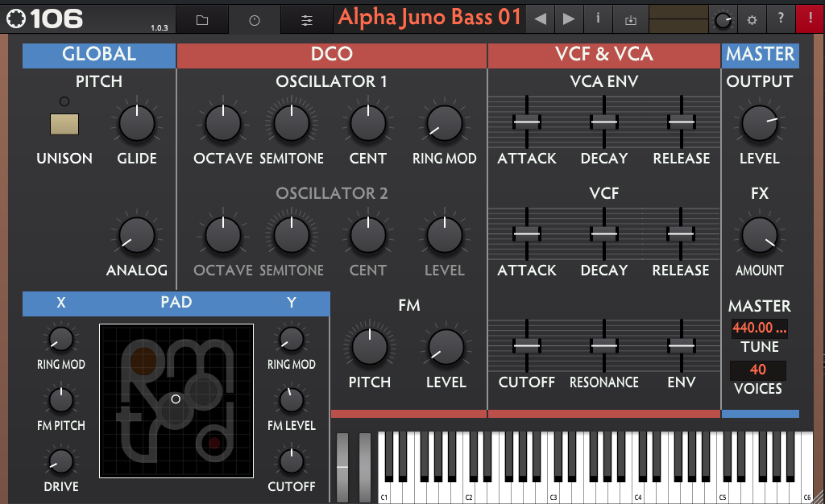Click VCF DECAY slider
Viewport: 825px width, 504px height.
coord(604,233)
